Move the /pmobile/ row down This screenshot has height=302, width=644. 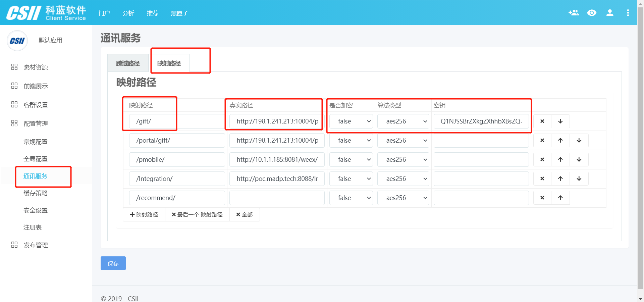pos(579,159)
